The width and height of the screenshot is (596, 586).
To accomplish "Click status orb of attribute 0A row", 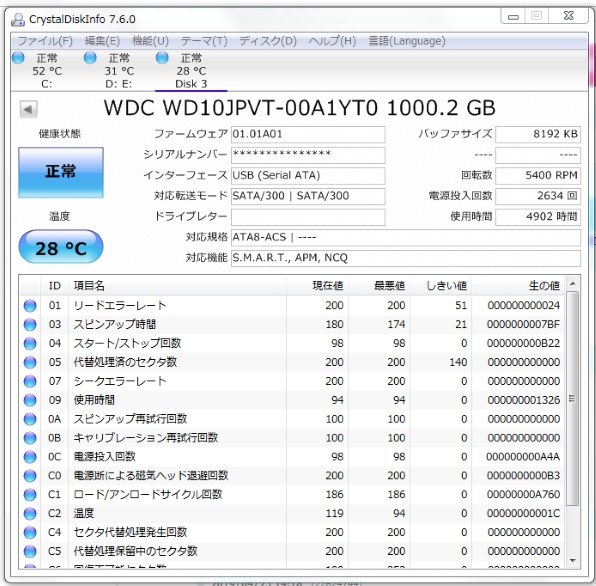I will [30, 419].
